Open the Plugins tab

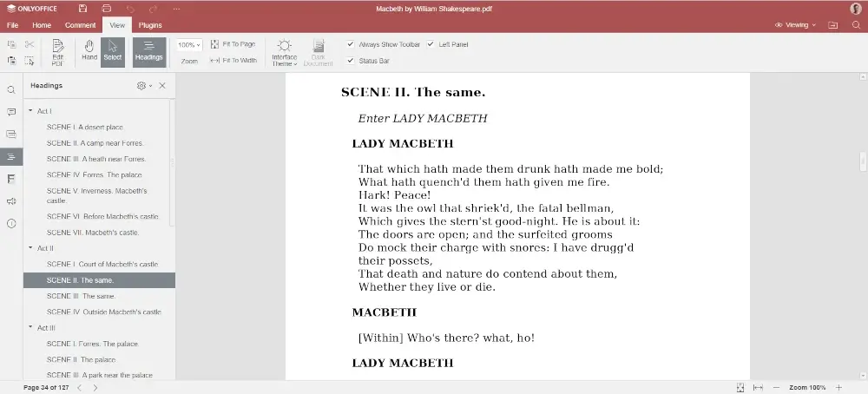pos(150,25)
